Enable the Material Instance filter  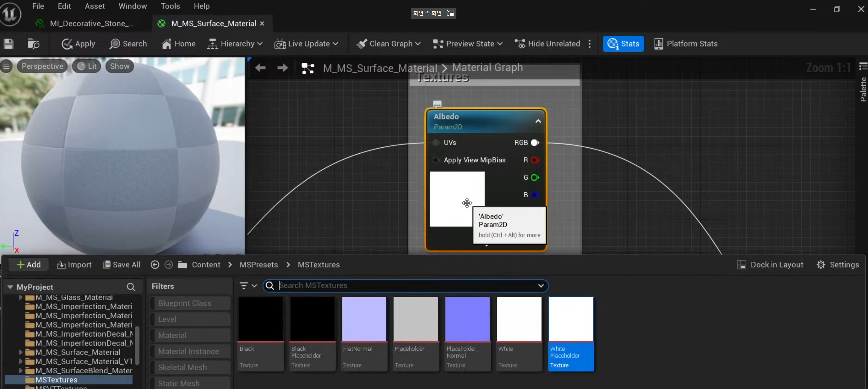188,351
